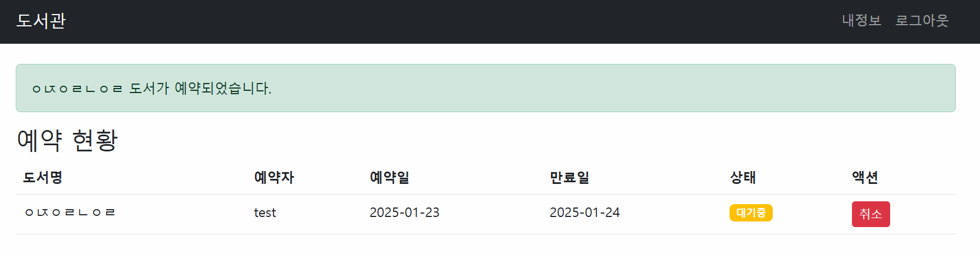Log out via the 로그아웃 link
This screenshot has height=254, width=980.
coord(922,21)
